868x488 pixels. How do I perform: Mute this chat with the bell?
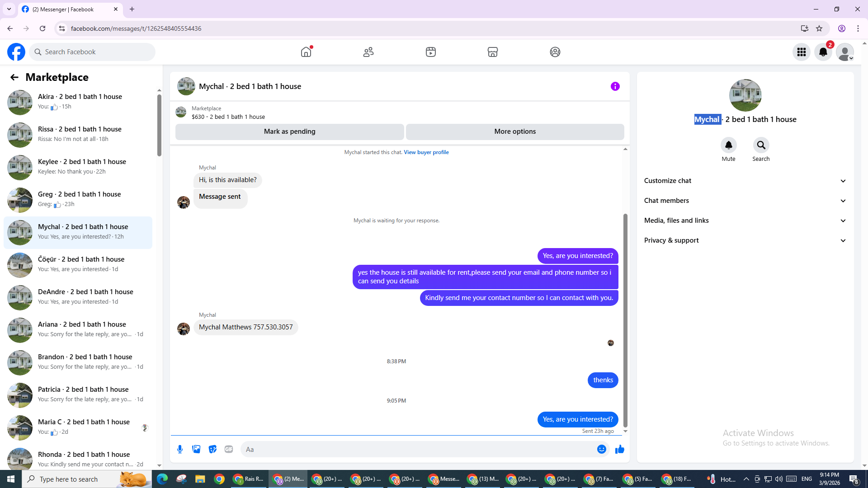coord(728,145)
